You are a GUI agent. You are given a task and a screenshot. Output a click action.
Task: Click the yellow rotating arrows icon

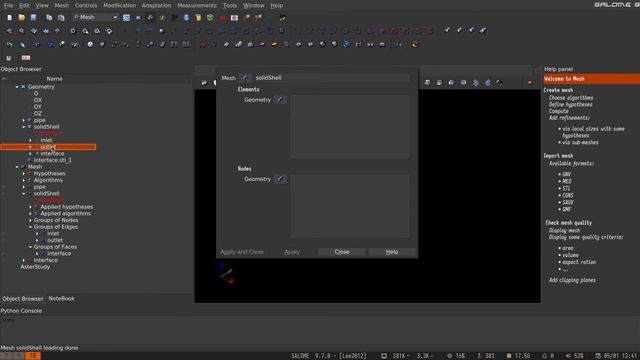[x=415, y=44]
